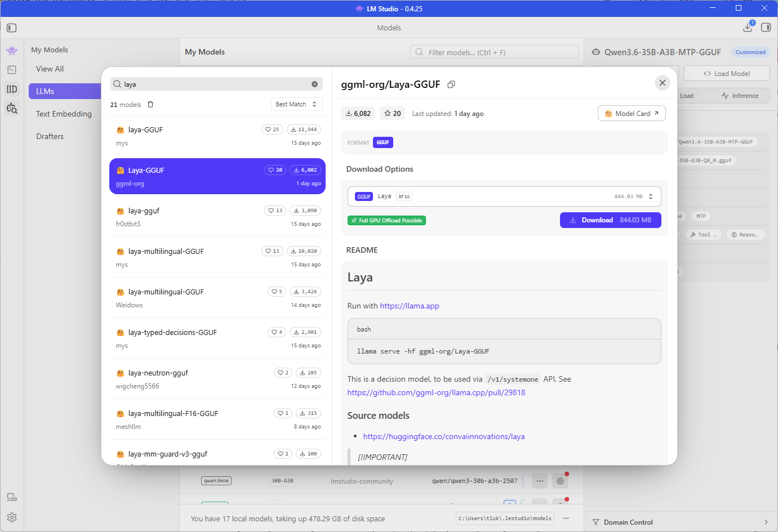Screen dimensions: 778x532
Task: Open the My Models folder icon in sidebar
Action: (12, 89)
